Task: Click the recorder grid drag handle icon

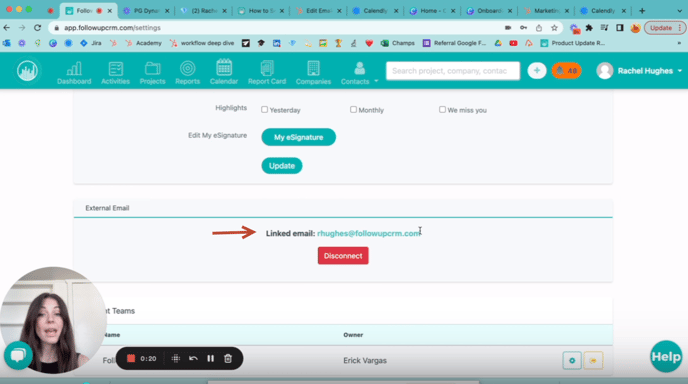Action: (176, 359)
